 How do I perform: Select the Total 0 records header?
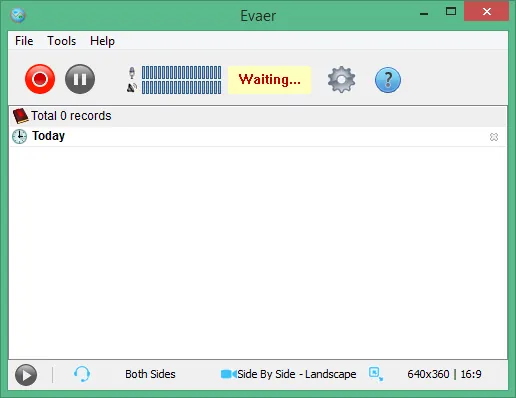258,116
